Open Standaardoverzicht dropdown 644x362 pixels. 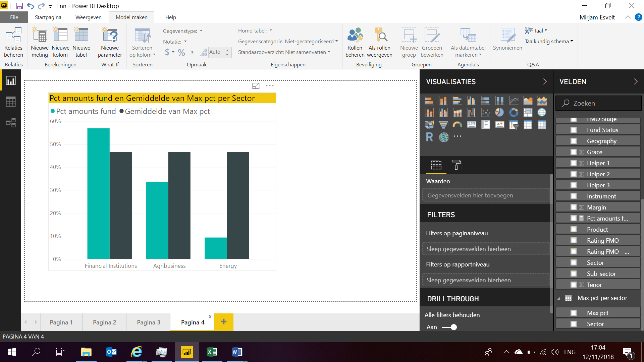(284, 52)
